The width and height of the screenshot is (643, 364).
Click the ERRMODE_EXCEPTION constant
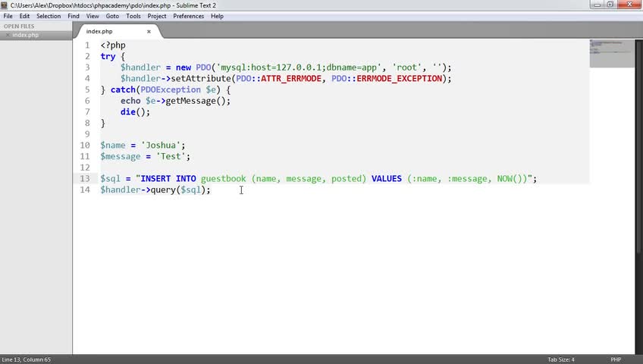click(400, 78)
